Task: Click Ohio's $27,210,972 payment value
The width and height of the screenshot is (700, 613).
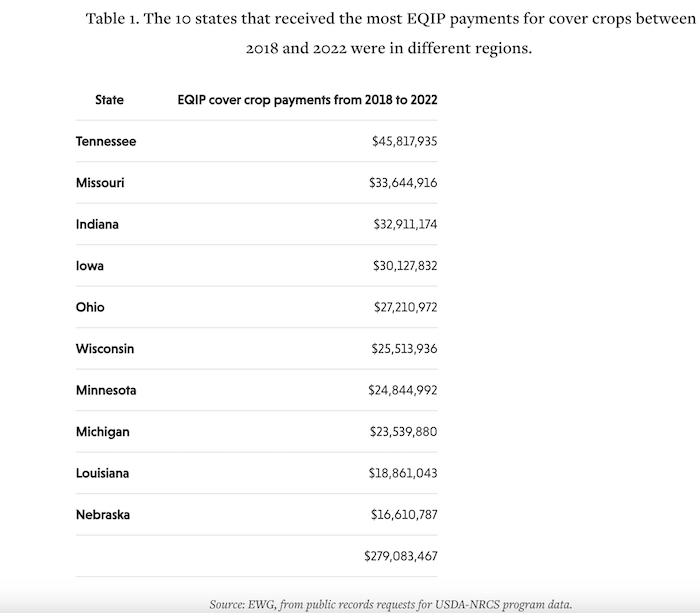Action: 404,308
